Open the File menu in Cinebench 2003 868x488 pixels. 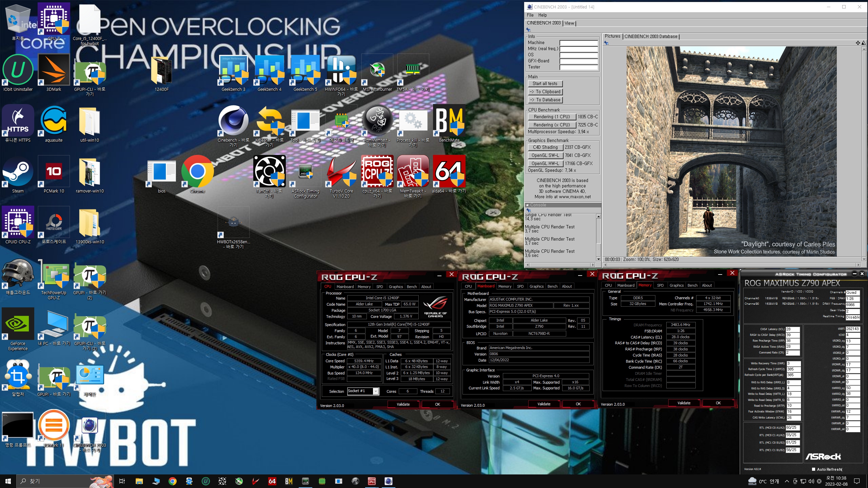(x=530, y=15)
